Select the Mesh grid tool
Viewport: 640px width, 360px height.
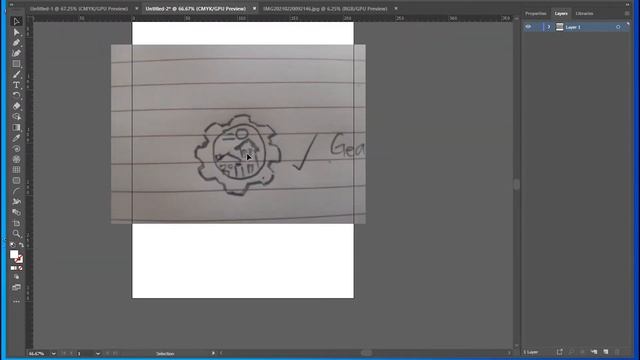pyautogui.click(x=16, y=170)
